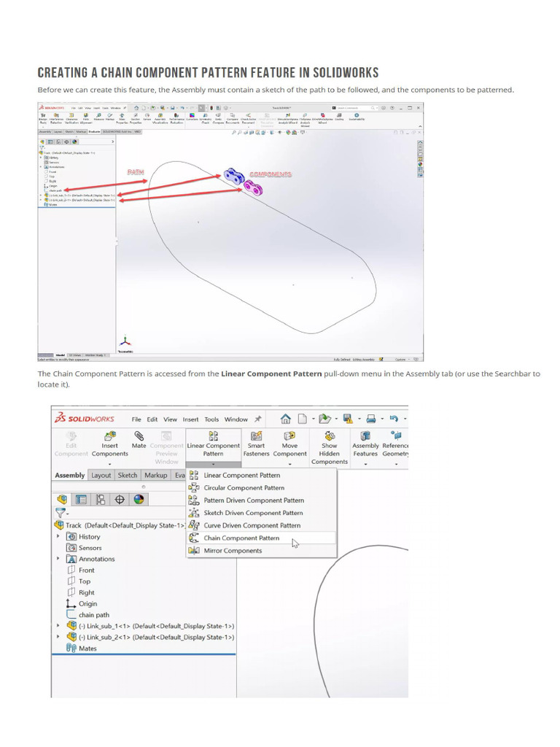Choose Chain Component Pattern from the pull-down menu

pos(261,538)
